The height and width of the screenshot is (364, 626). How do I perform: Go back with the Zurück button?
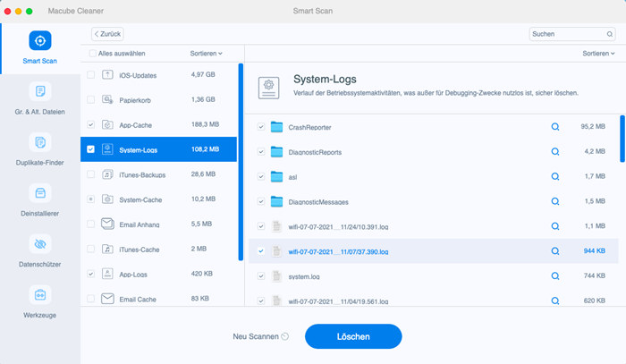(x=107, y=34)
